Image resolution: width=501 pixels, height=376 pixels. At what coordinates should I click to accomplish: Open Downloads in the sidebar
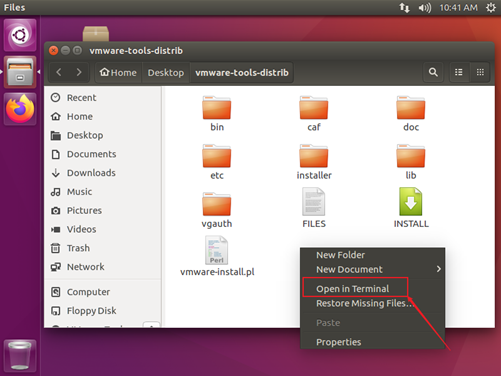click(x=103, y=173)
